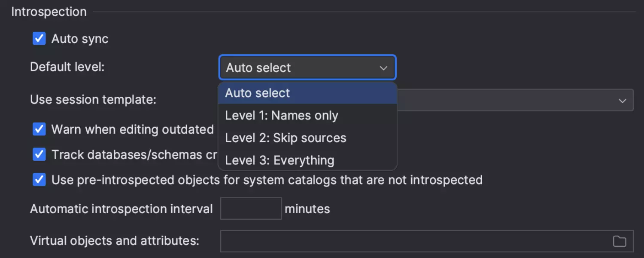
Task: Select Level 1: Names only
Action: pyautogui.click(x=282, y=116)
